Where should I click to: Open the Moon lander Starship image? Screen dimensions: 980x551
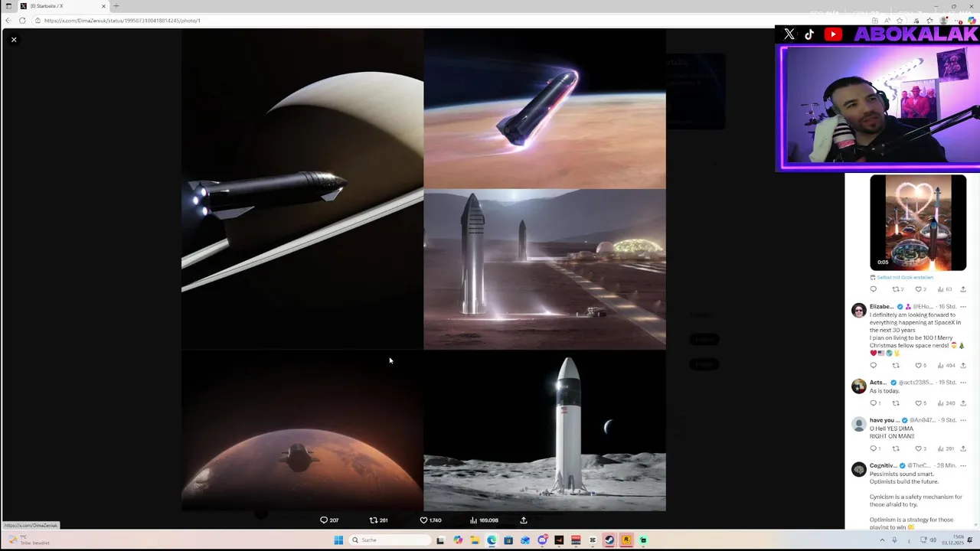coord(544,431)
